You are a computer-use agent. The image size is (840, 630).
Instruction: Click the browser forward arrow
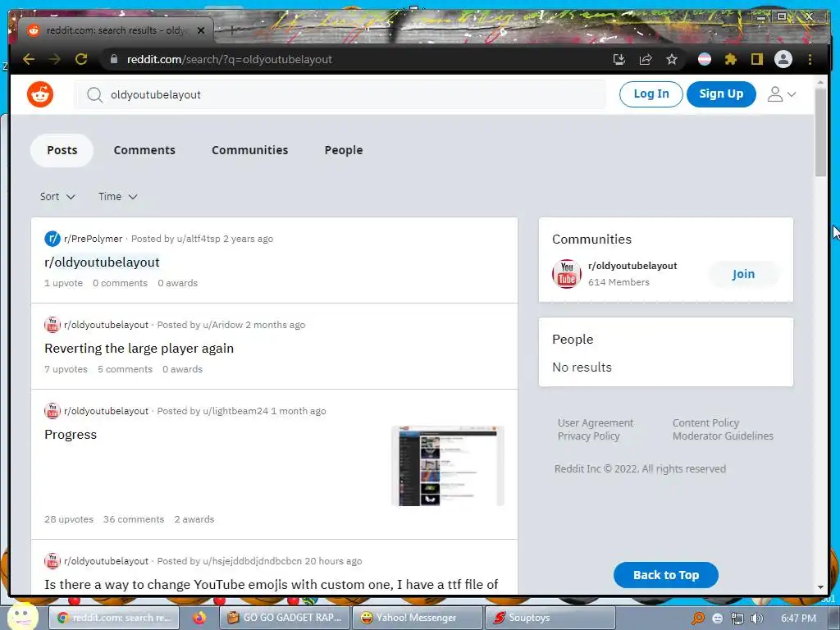coord(55,59)
